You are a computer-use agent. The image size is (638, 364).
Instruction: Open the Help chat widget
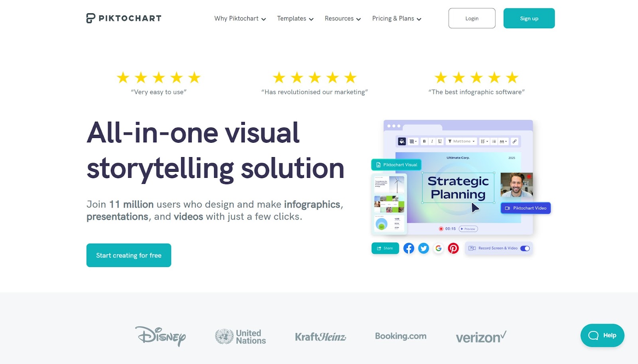tap(602, 335)
